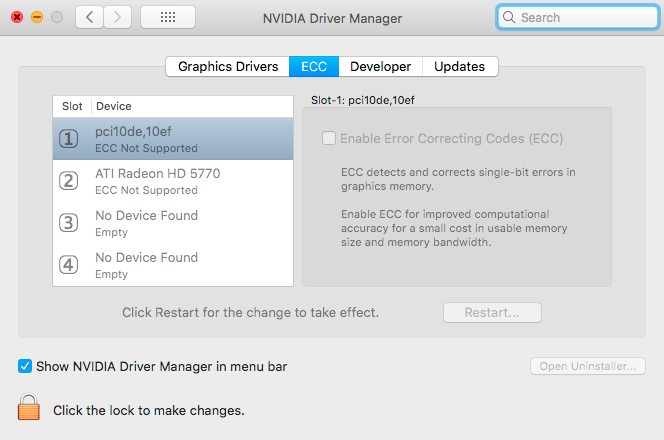Enable Error Correcting Codes (ECC) checkbox
Viewport: 664px width, 440px height.
point(329,138)
